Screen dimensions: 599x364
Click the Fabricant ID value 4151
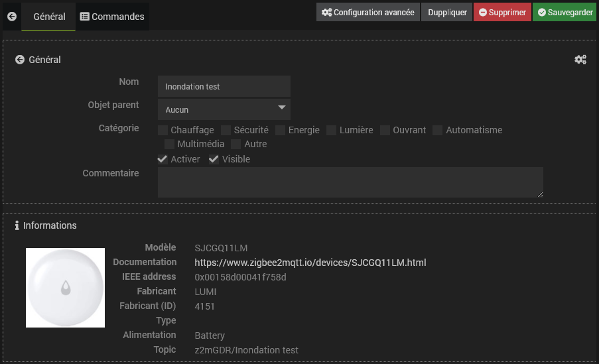205,306
